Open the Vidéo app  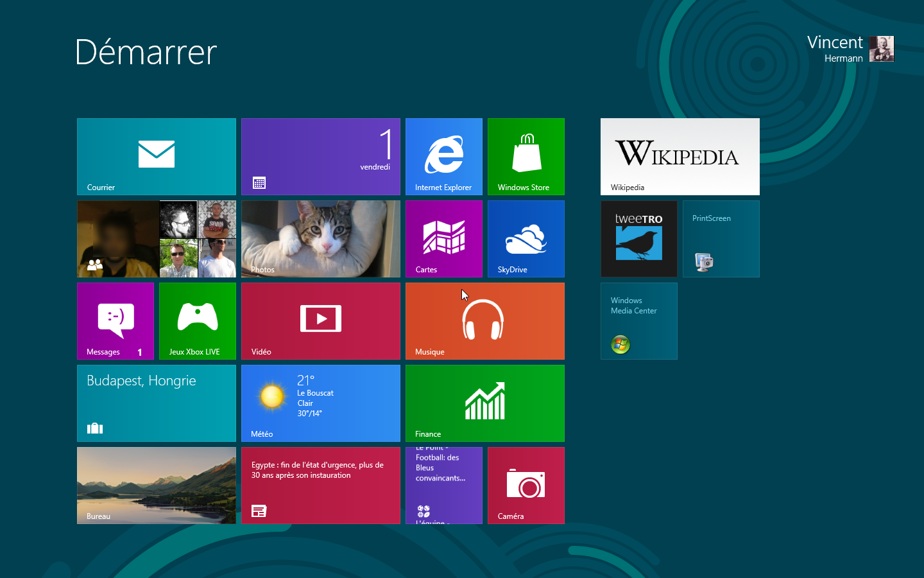click(320, 320)
